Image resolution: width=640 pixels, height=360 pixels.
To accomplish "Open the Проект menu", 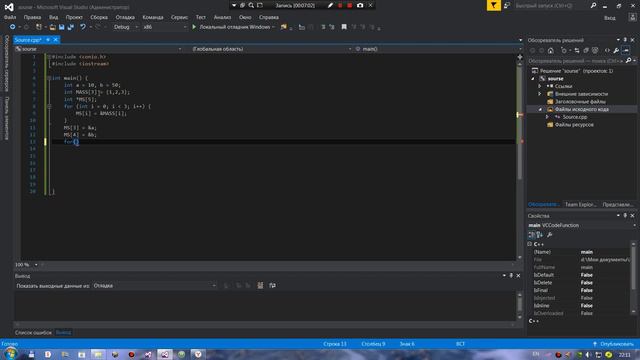I will pos(74,17).
